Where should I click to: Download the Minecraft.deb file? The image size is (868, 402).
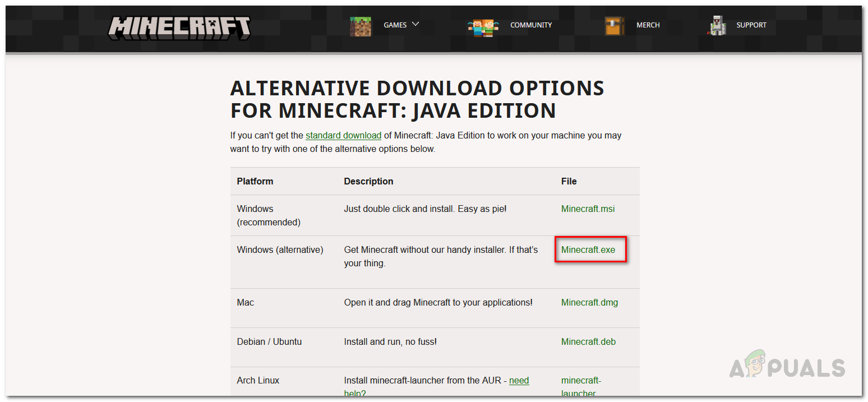588,341
